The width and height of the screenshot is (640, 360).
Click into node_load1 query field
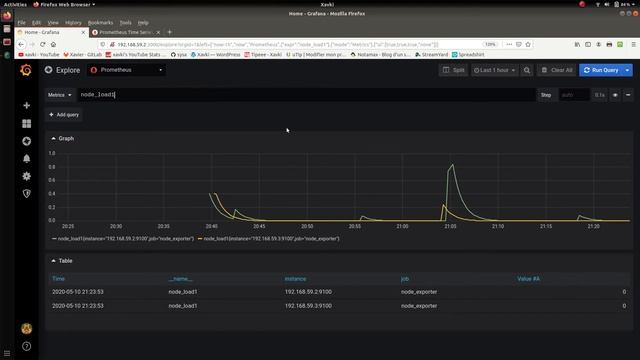[x=306, y=95]
